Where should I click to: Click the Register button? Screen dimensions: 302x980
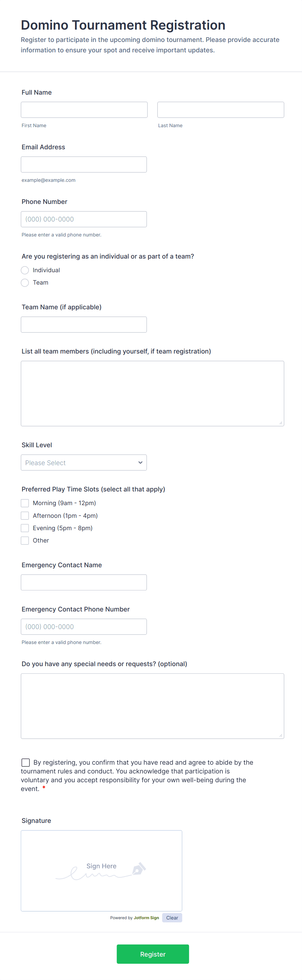click(152, 954)
